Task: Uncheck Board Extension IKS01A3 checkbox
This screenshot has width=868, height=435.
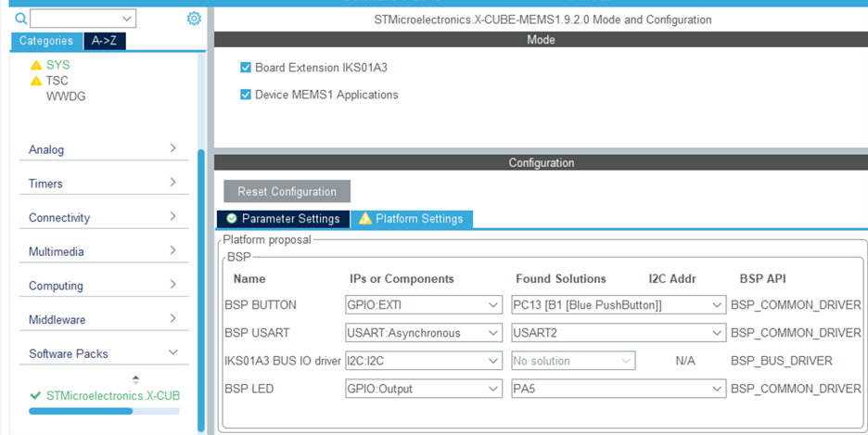Action: (246, 68)
